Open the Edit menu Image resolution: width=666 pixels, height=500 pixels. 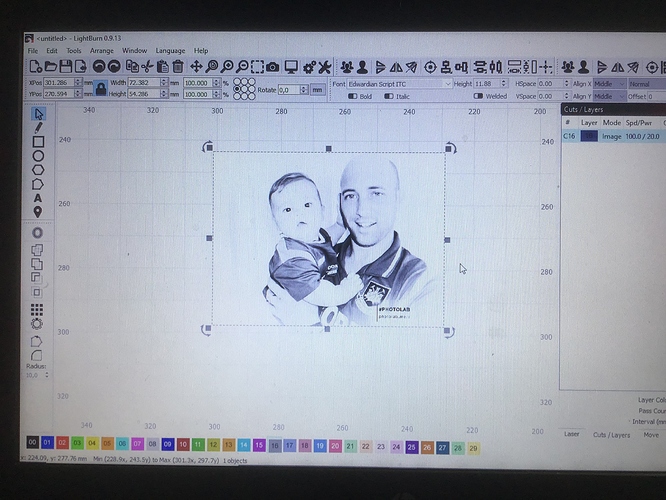click(52, 51)
